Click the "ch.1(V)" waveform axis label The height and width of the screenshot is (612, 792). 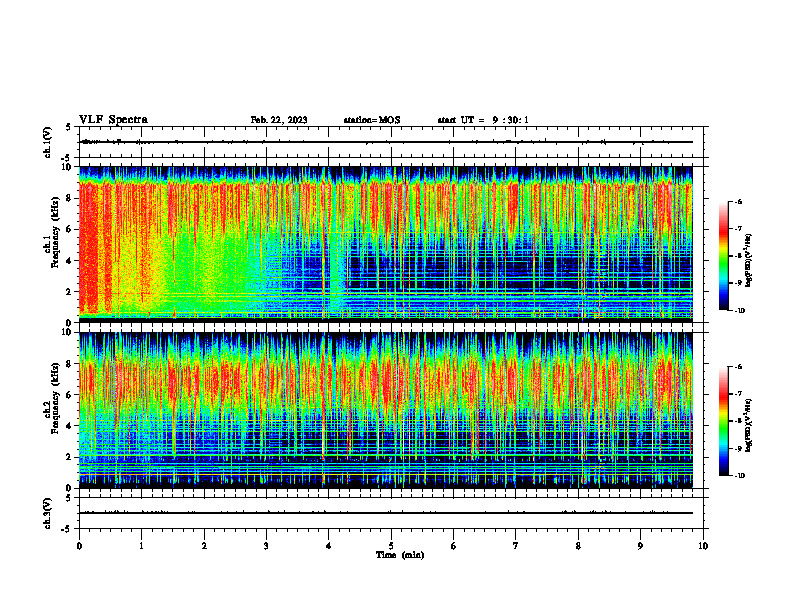click(x=47, y=142)
